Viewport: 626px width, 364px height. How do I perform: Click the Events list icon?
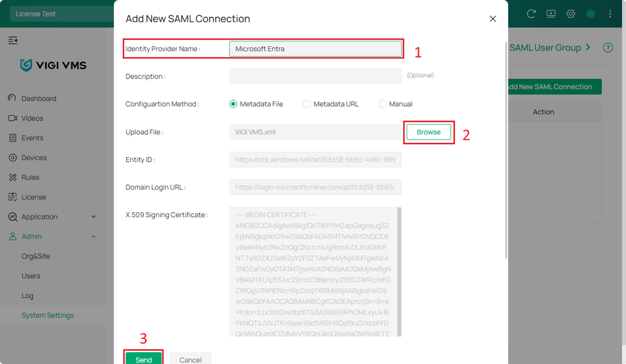[x=13, y=138]
